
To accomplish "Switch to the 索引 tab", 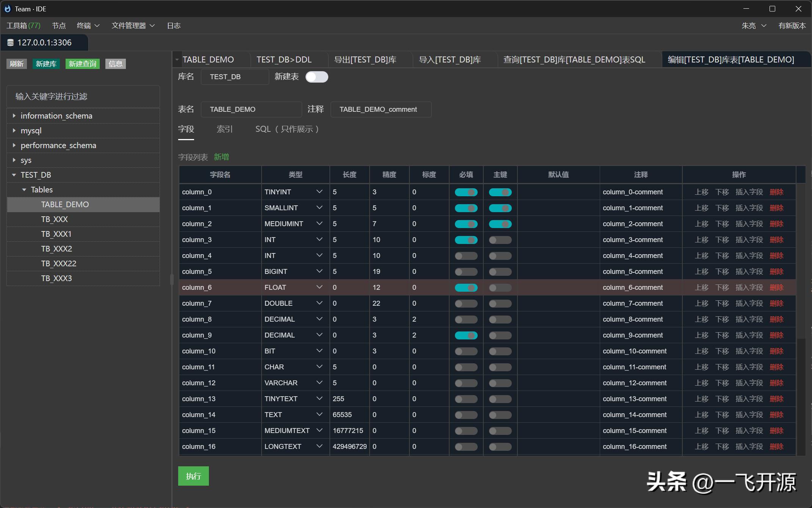I will (x=224, y=129).
